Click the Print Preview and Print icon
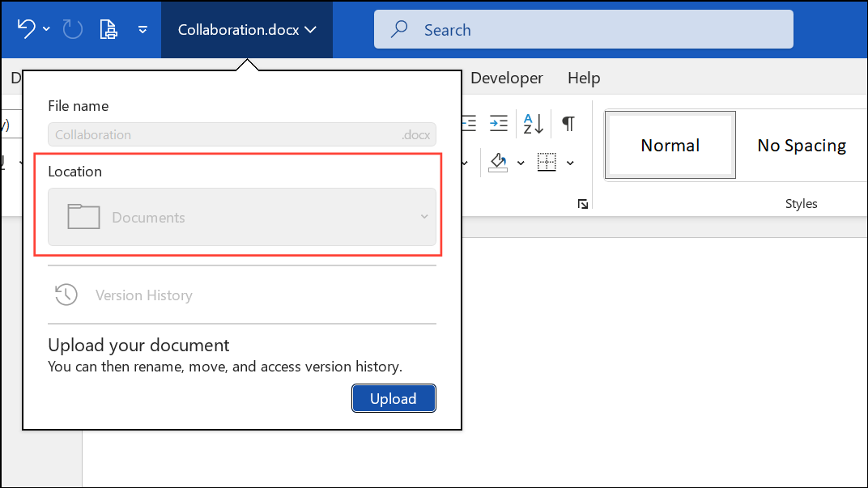Image resolution: width=868 pixels, height=488 pixels. pos(108,29)
